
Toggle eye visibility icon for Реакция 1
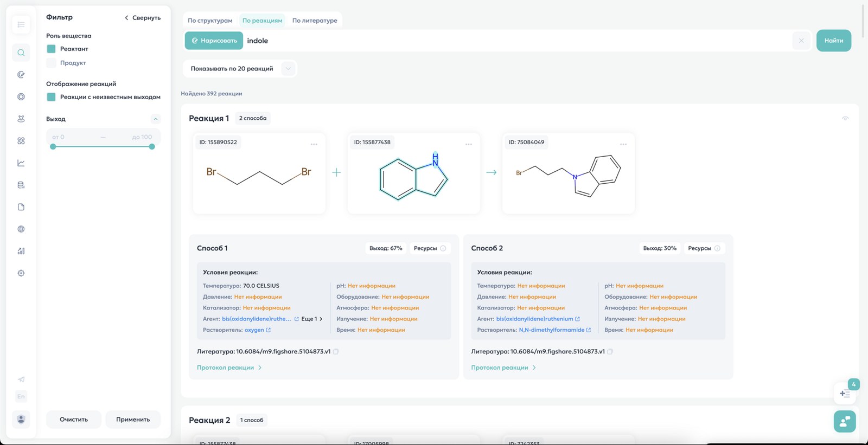[845, 118]
